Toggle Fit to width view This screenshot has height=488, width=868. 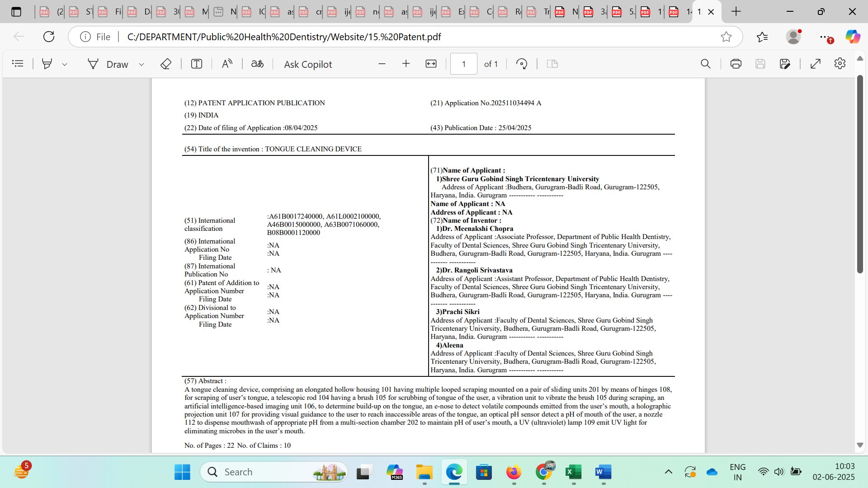(x=431, y=64)
